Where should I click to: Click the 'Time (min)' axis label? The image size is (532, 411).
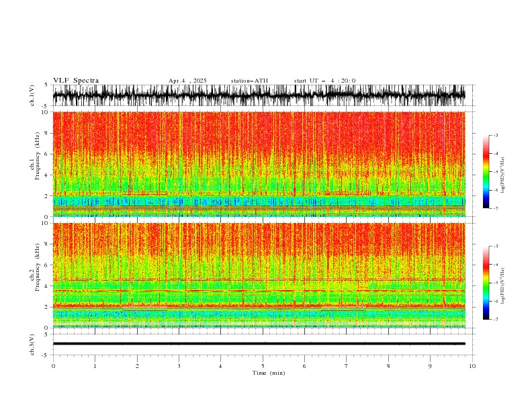269,373
